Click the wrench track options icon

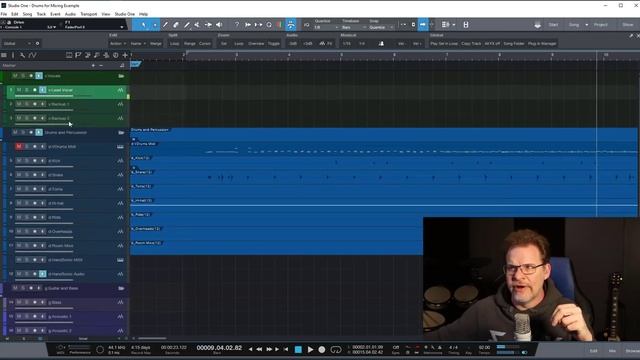point(22,55)
